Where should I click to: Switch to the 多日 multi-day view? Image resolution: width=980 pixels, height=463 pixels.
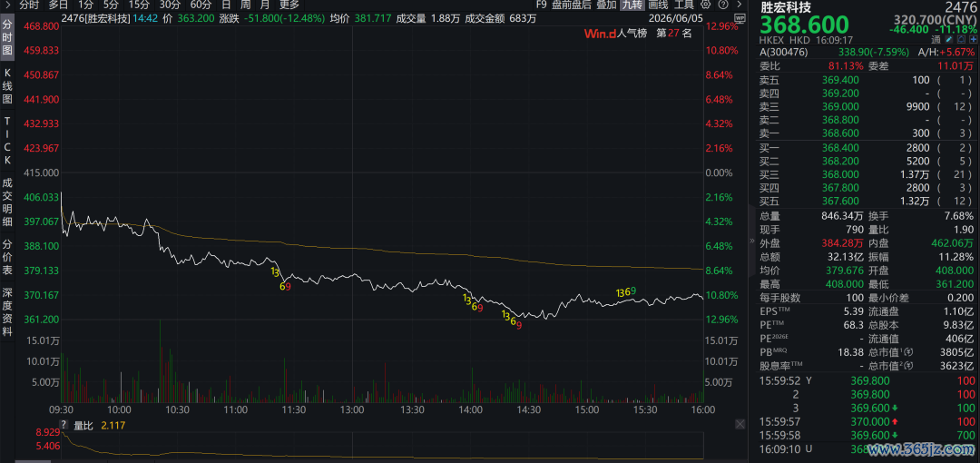[x=59, y=5]
